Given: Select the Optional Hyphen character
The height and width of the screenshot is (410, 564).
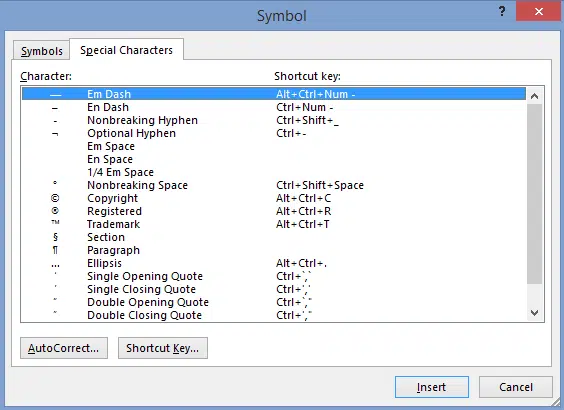Looking at the screenshot, I should tap(273, 133).
